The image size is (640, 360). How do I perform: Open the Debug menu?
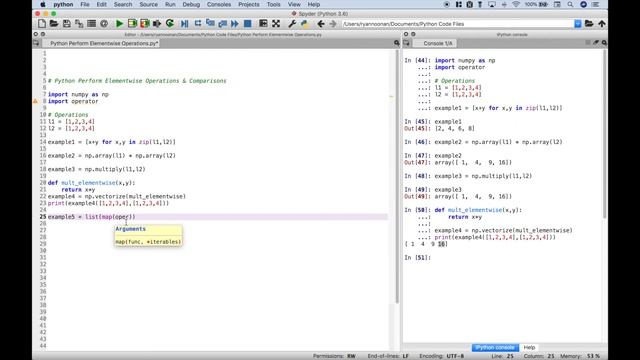191,4
